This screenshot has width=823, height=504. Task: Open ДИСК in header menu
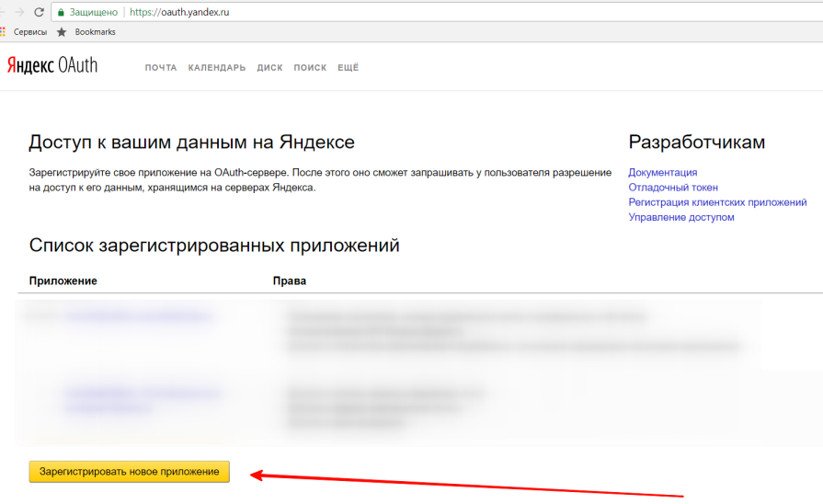point(269,68)
